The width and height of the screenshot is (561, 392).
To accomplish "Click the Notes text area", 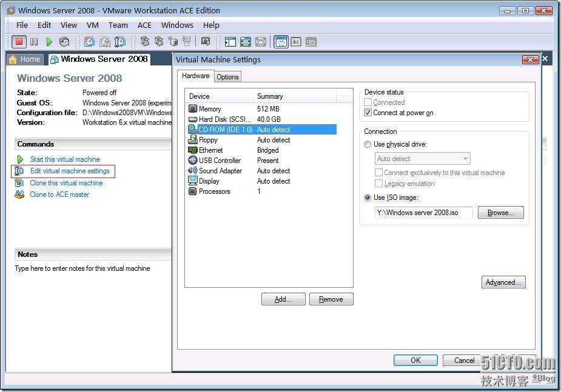I will (x=82, y=268).
